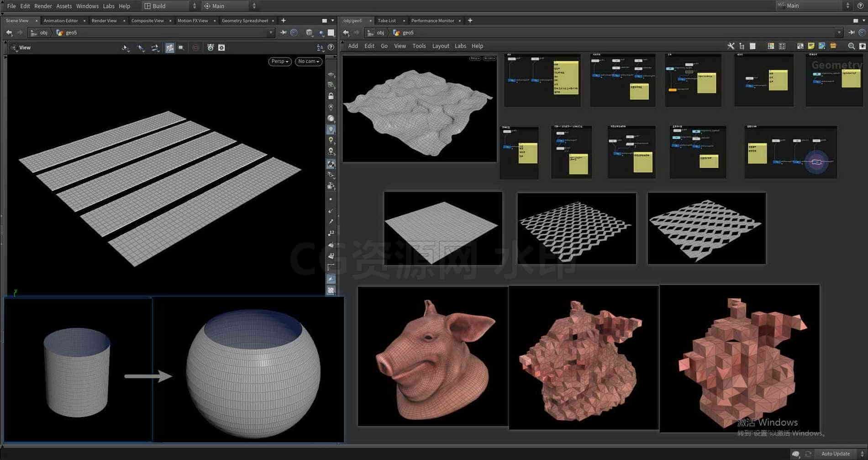Viewport: 868px width, 460px height.
Task: Open the Build desktop dropdown
Action: click(170, 6)
